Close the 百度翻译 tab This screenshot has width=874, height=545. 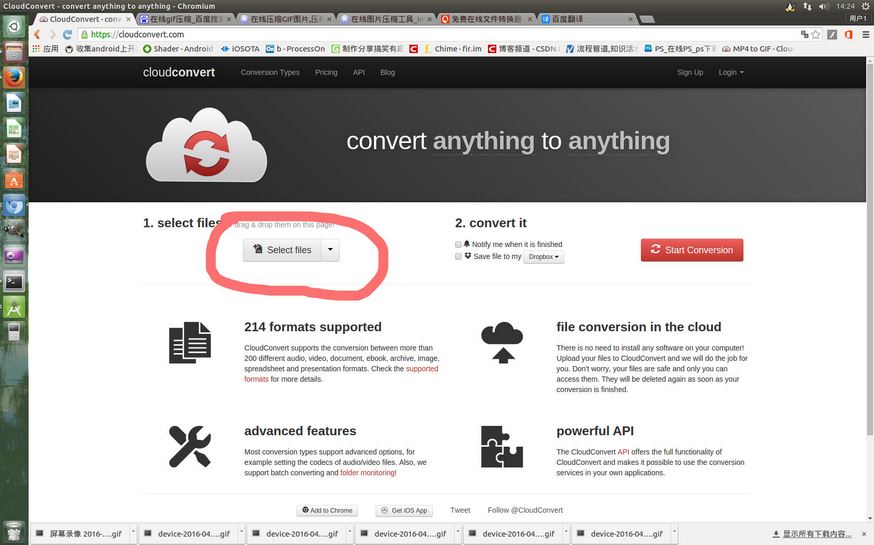[x=630, y=19]
